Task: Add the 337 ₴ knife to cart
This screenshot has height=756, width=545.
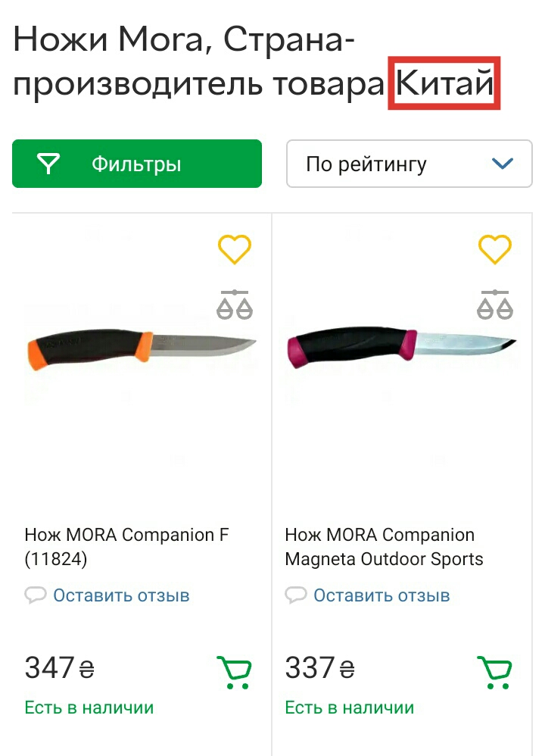Action: 495,671
